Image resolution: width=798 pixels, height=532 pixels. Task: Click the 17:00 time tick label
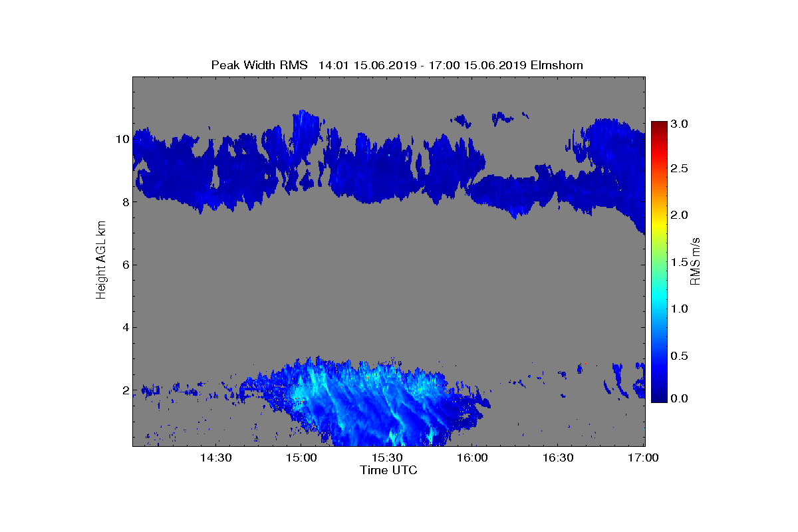point(644,458)
